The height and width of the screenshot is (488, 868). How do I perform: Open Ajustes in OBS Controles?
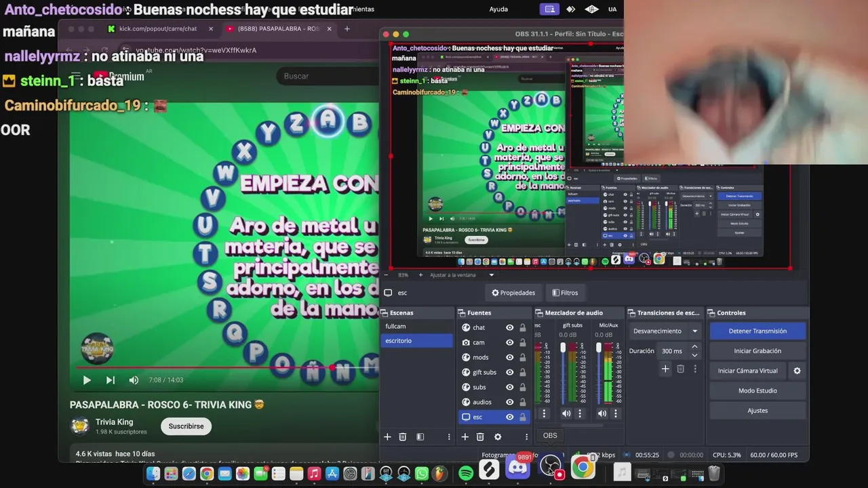point(757,410)
